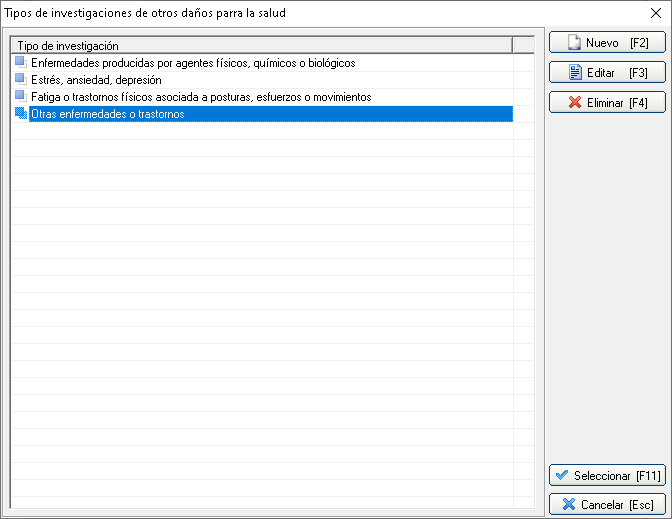Click the blue icon beside "Fatiga o trastornos físicos"
The image size is (672, 519).
21,96
